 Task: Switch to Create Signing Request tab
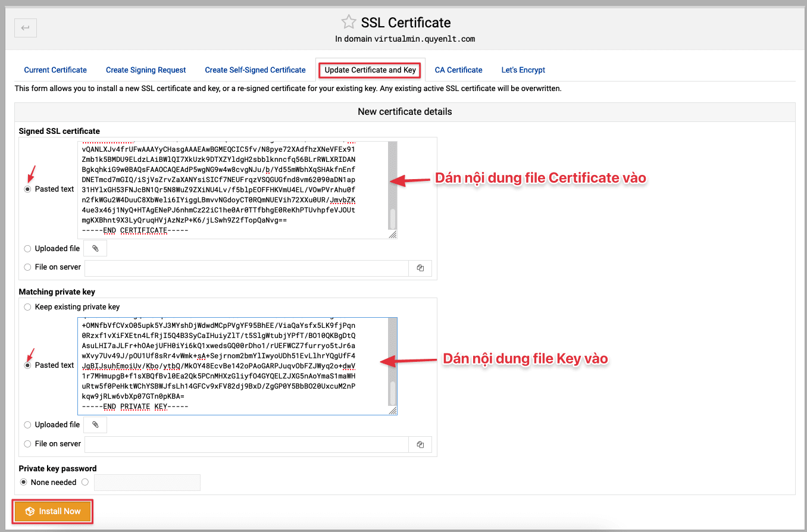point(146,70)
